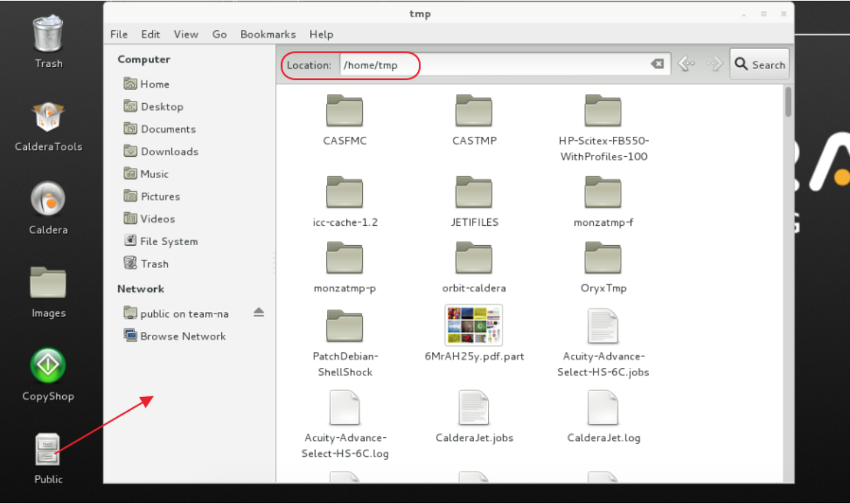This screenshot has width=850, height=504.
Task: Open the File menu
Action: [x=119, y=34]
